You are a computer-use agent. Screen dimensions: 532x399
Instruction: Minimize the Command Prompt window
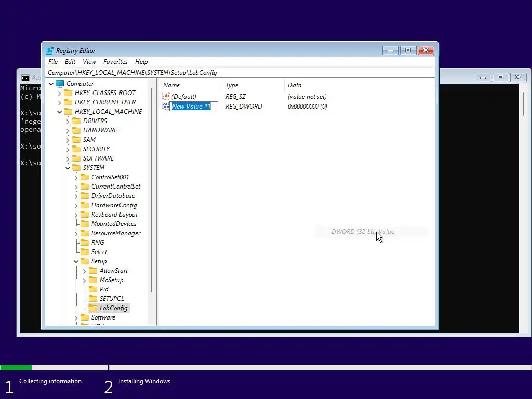coord(483,77)
